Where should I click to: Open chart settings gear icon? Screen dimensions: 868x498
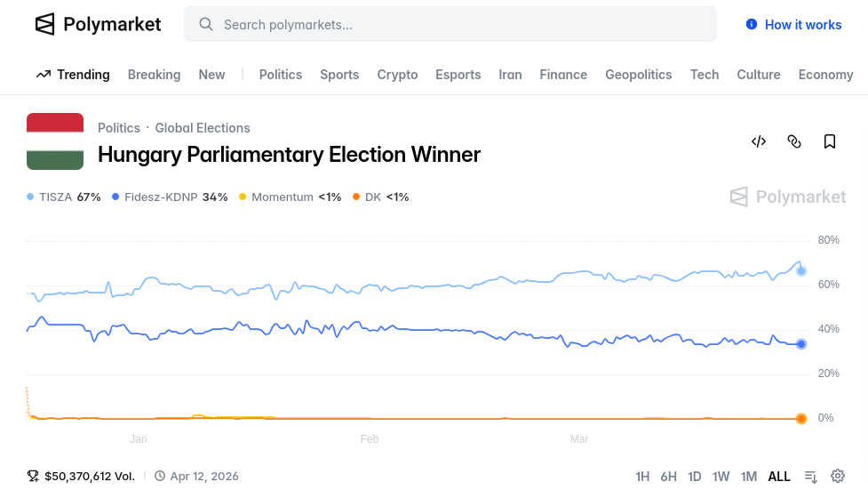pos(838,476)
